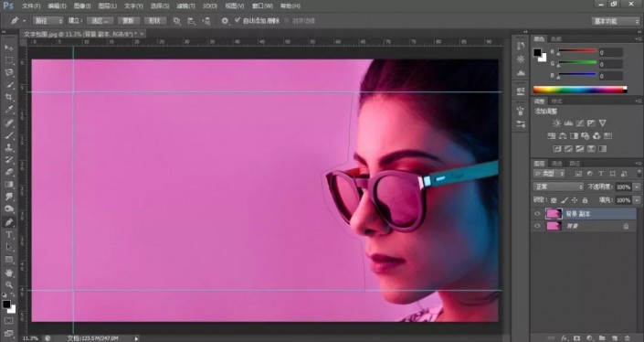Image resolution: width=644 pixels, height=342 pixels.
Task: Add Curves adjustment layer
Action: tap(580, 123)
